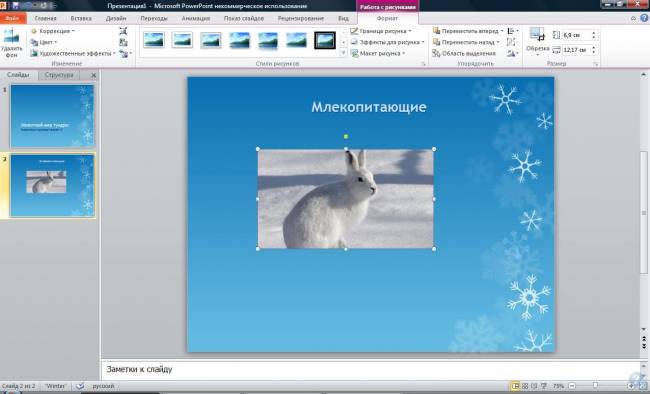Apply the black double-frame picture style

(325, 40)
